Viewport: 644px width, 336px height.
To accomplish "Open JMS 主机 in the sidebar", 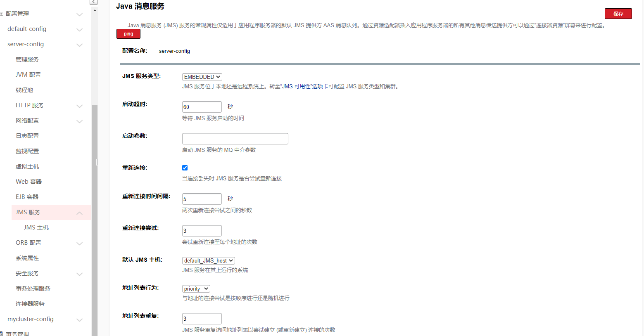I will (x=36, y=227).
